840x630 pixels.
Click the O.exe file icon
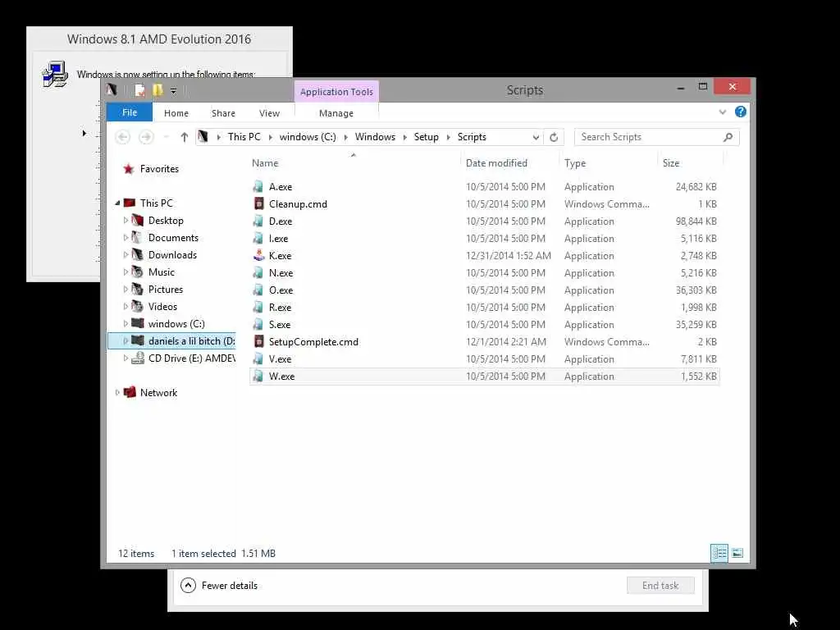pos(258,290)
